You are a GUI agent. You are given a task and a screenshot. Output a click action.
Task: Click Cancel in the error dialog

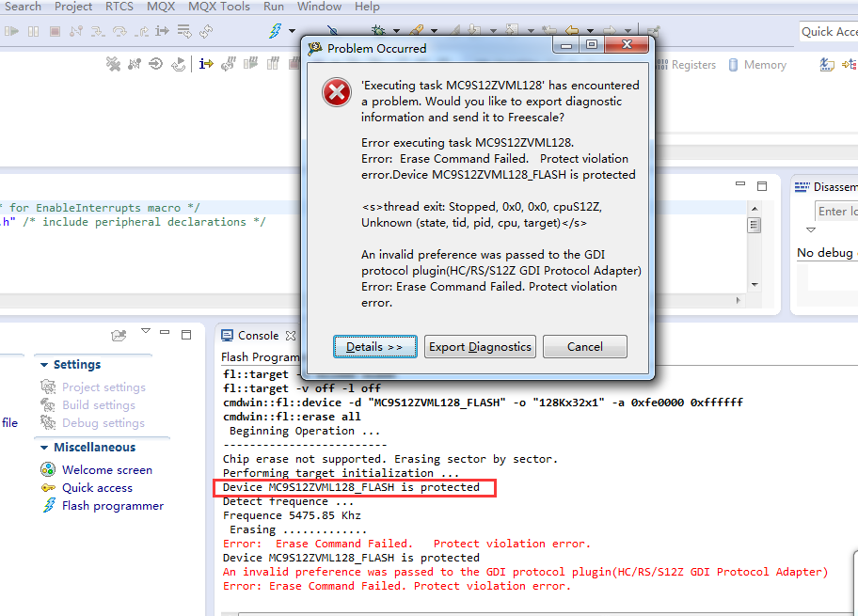click(585, 347)
